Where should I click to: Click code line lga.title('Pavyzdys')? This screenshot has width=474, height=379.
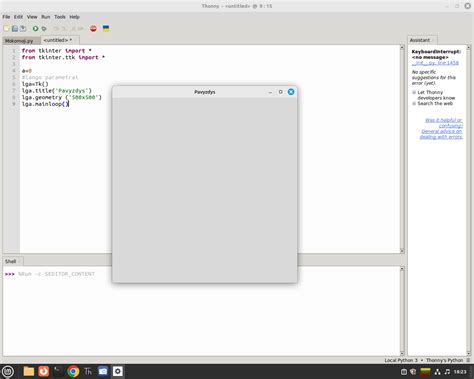[x=56, y=91]
